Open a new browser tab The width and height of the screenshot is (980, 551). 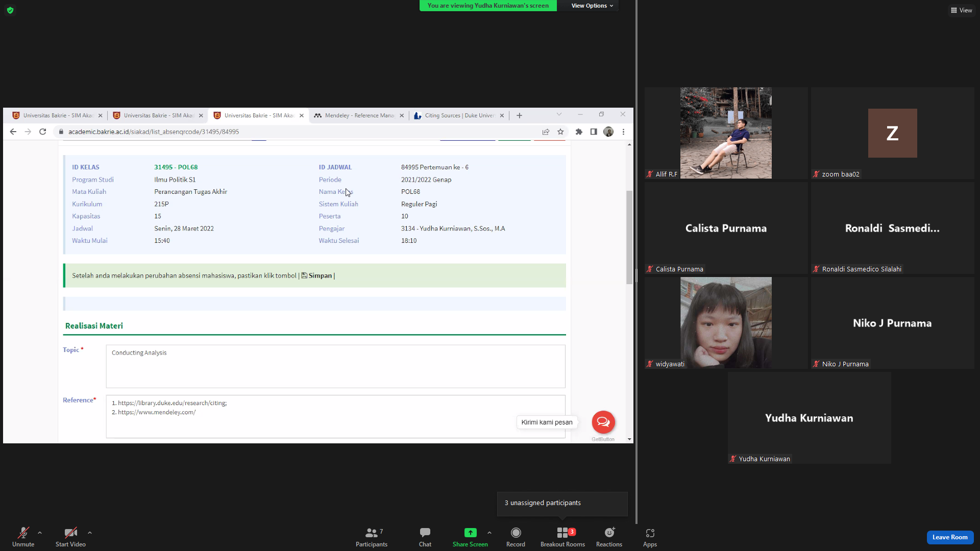point(519,115)
